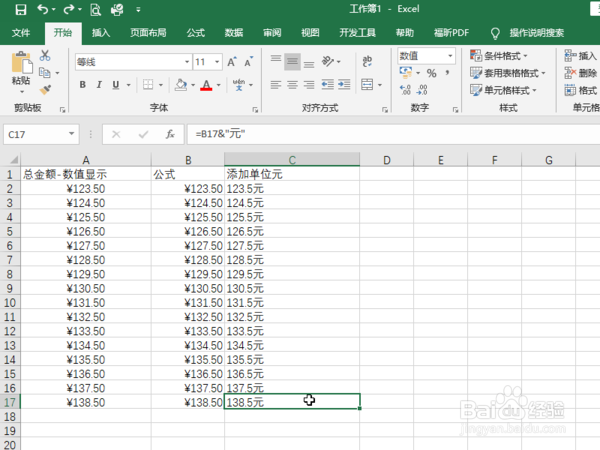
Task: Select cell C2 containing 123.5元
Action: 292,189
